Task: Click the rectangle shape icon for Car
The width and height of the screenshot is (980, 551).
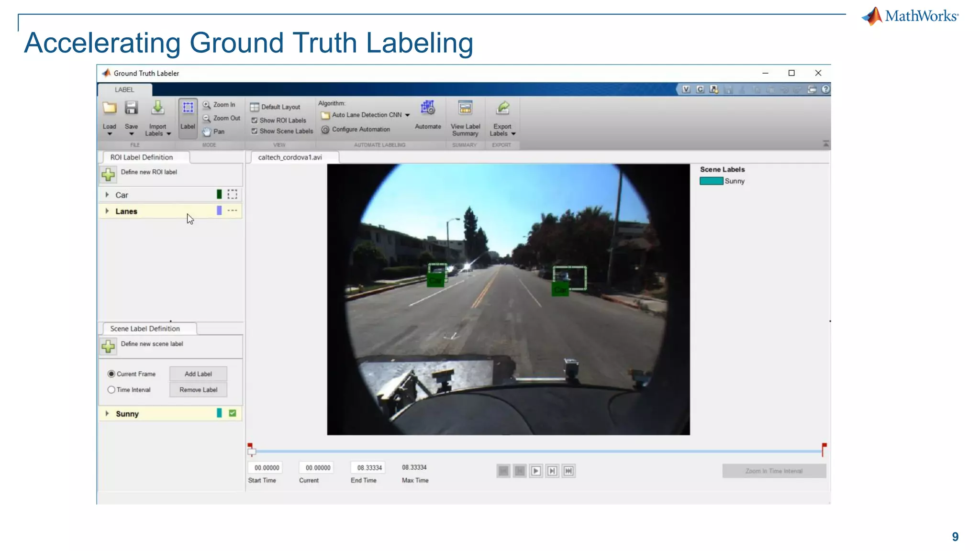Action: point(233,194)
